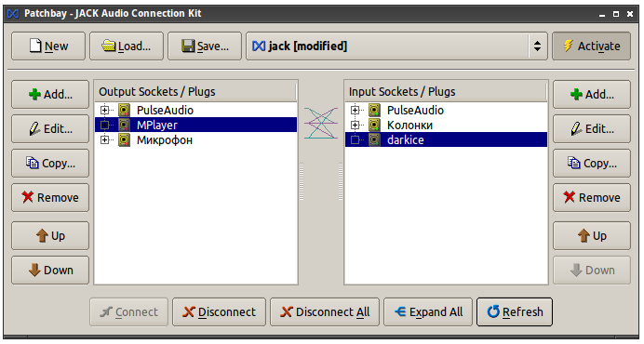
Task: Click the New patchbay button
Action: [x=48, y=46]
